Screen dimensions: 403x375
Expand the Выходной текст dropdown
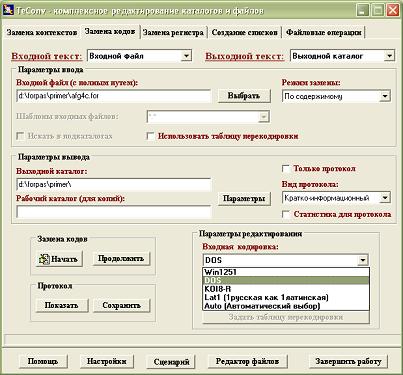[389, 56]
